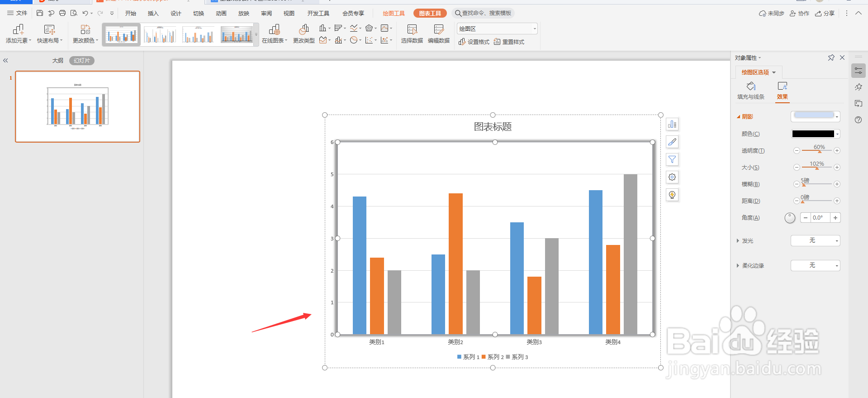Open 在线图表 dropdown
The width and height of the screenshot is (868, 398).
pyautogui.click(x=275, y=34)
